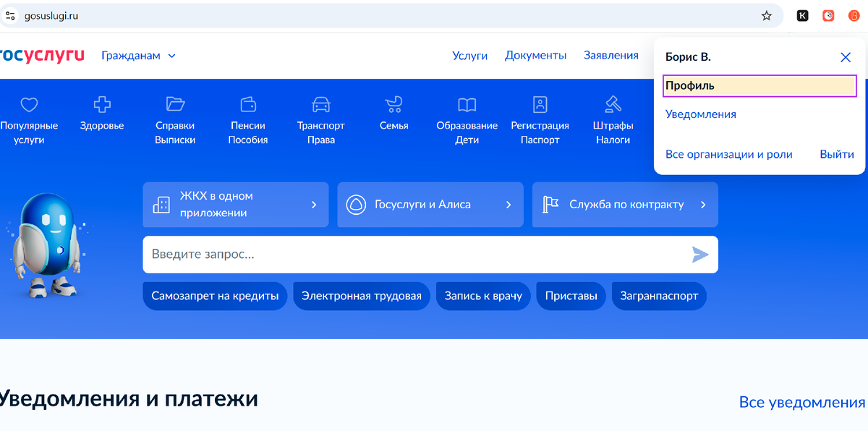The width and height of the screenshot is (868, 431).
Task: Click the send arrow in search box
Action: pyautogui.click(x=699, y=255)
